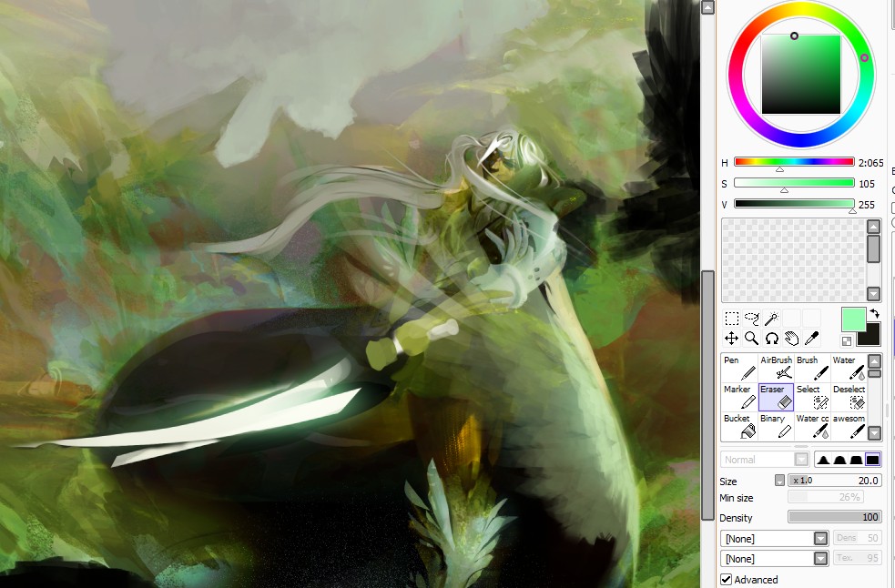Click the Tex. 95 intensity field
This screenshot has width=895, height=588.
pyautogui.click(x=857, y=558)
